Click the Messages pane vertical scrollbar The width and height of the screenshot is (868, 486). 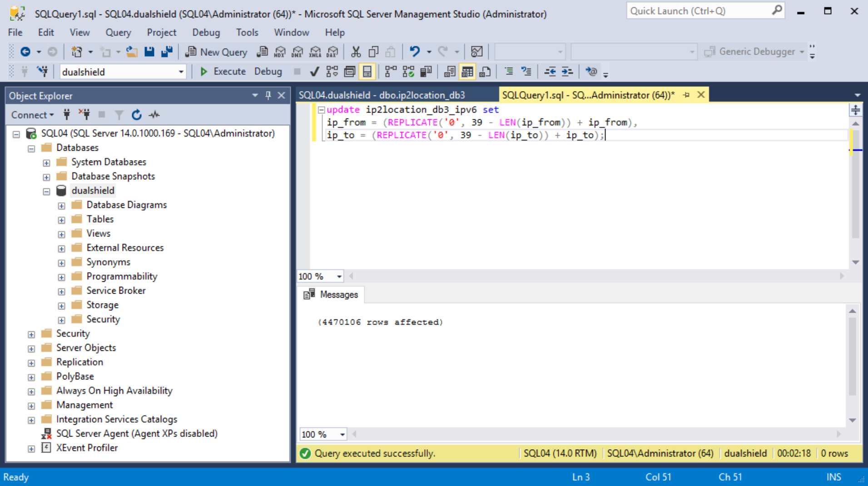tap(852, 358)
